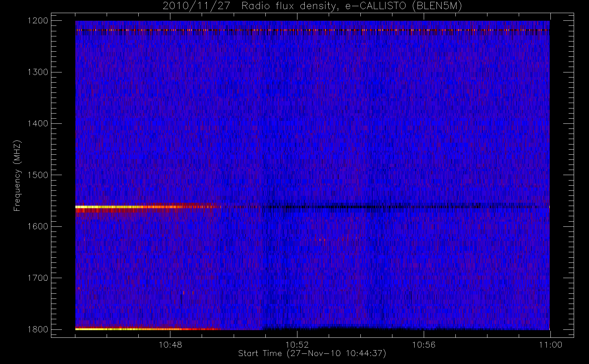
Task: Click the 'Start Time (27-Nov-10 10:44:37)' label
Action: click(312, 353)
